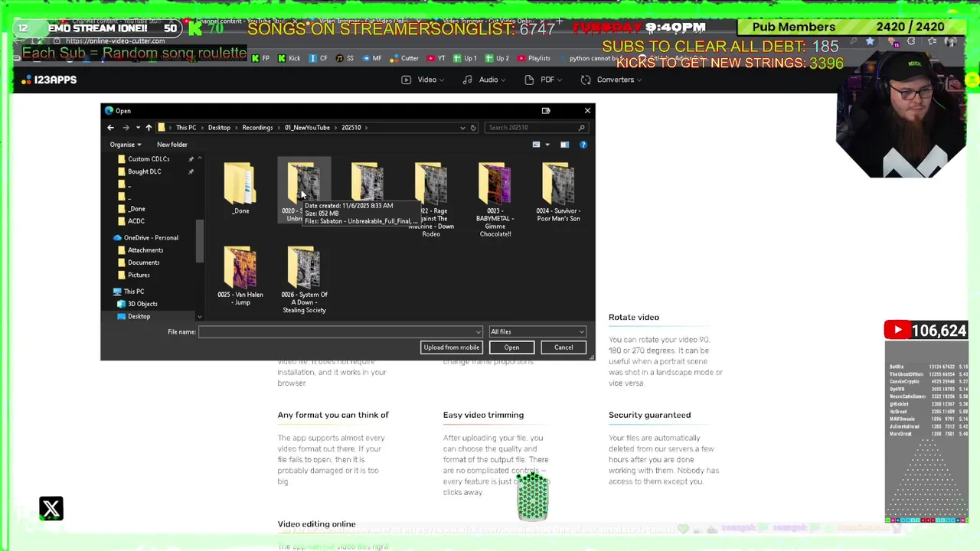Select 'Attachments' in the navigation pane
This screenshot has height=551, width=980.
click(145, 250)
